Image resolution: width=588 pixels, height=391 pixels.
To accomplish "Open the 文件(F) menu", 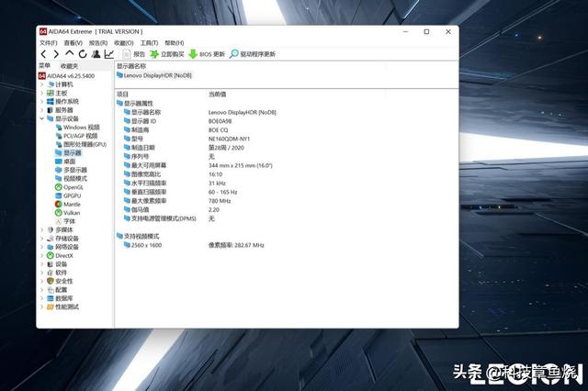I will 49,43.
